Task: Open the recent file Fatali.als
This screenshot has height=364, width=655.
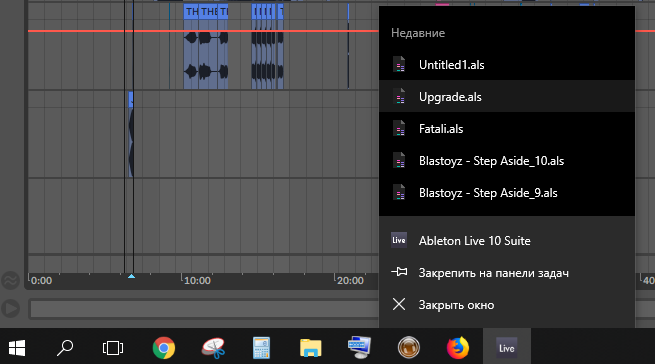Action: point(507,129)
